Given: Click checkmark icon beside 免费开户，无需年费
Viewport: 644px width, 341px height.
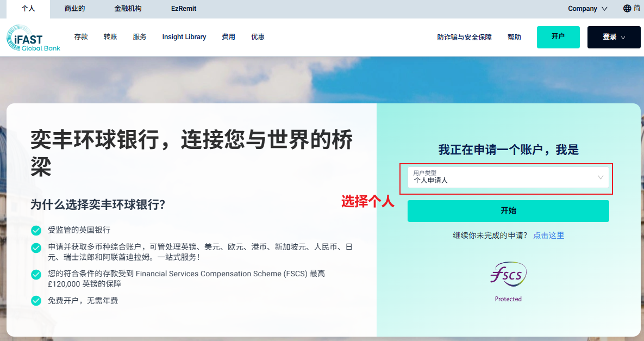Looking at the screenshot, I should tap(36, 301).
